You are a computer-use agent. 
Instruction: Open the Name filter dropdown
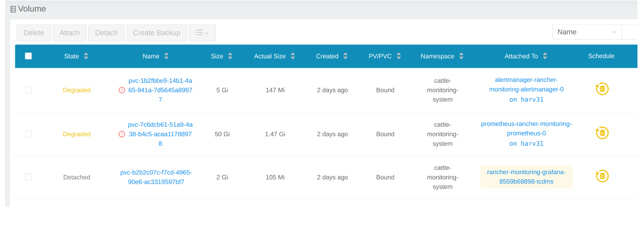587,32
